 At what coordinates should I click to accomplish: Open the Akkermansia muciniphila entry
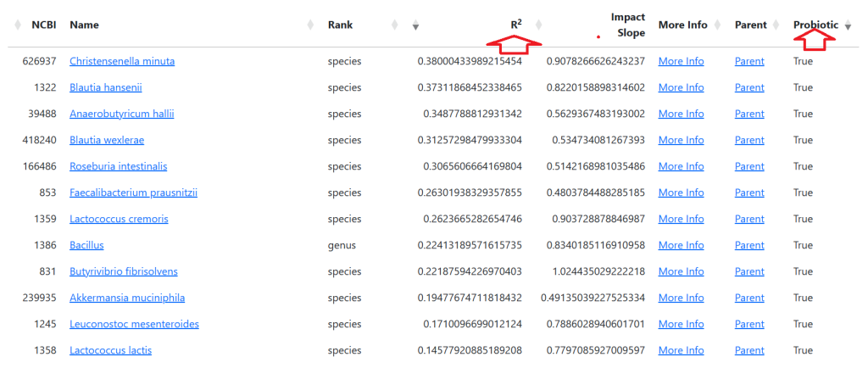(x=127, y=298)
